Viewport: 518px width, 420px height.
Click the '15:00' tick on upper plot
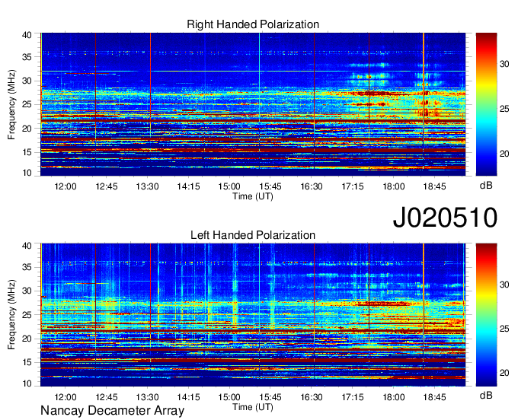(x=229, y=186)
